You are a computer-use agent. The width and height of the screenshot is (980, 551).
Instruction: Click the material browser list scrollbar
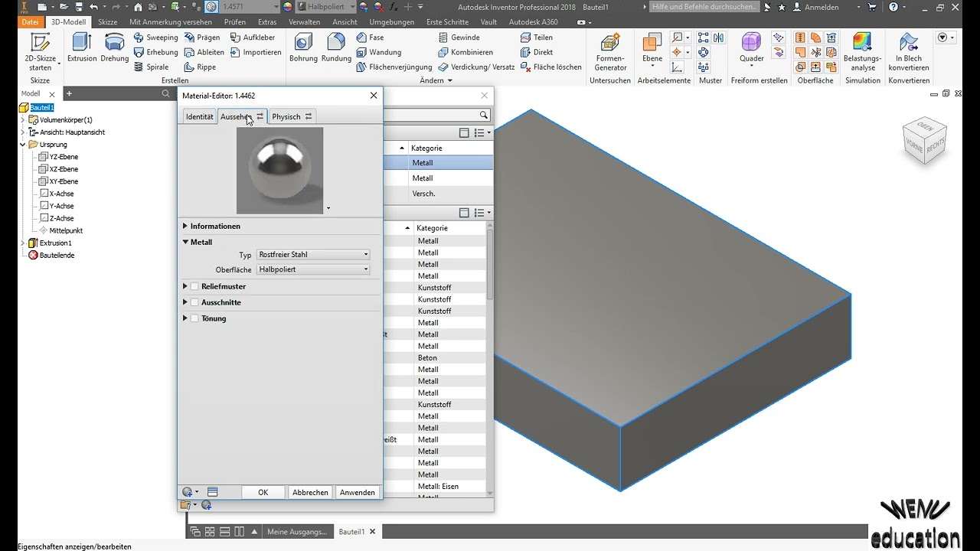tap(490, 264)
